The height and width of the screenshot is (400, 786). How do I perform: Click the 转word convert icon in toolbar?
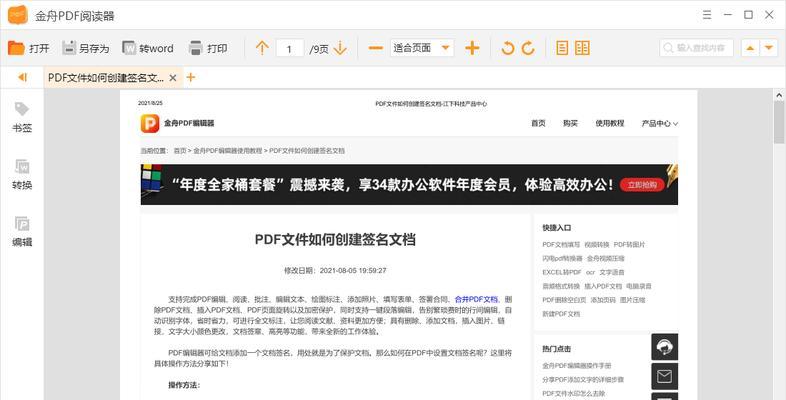pyautogui.click(x=129, y=48)
